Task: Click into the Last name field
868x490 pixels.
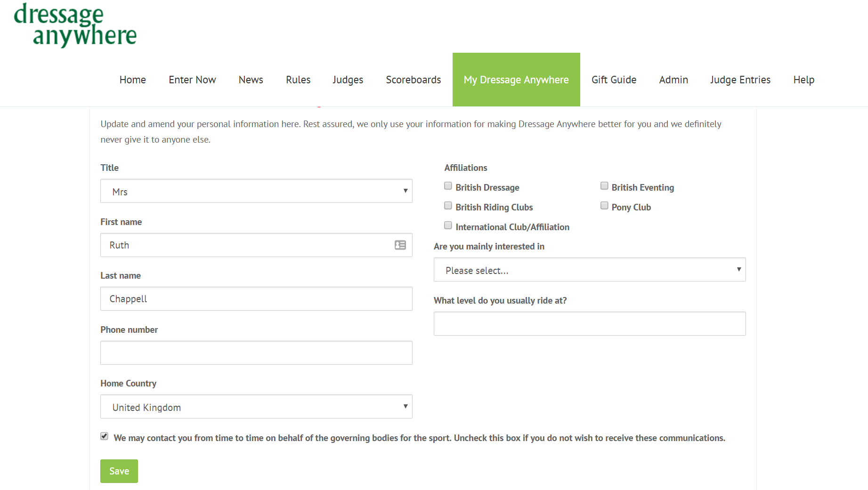Action: (256, 299)
